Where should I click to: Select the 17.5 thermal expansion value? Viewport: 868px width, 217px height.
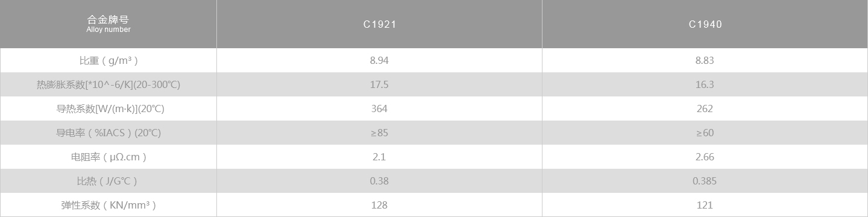379,84
